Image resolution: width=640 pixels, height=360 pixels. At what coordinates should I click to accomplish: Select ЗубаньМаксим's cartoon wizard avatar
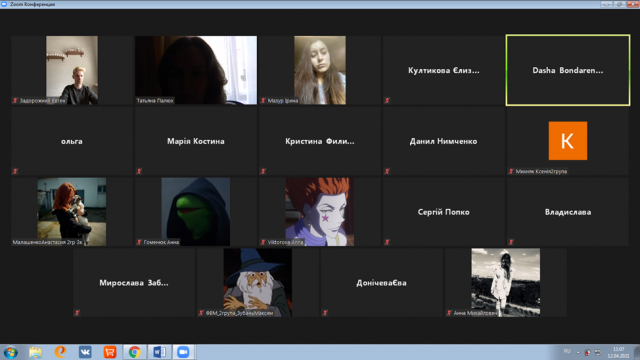coord(258,282)
